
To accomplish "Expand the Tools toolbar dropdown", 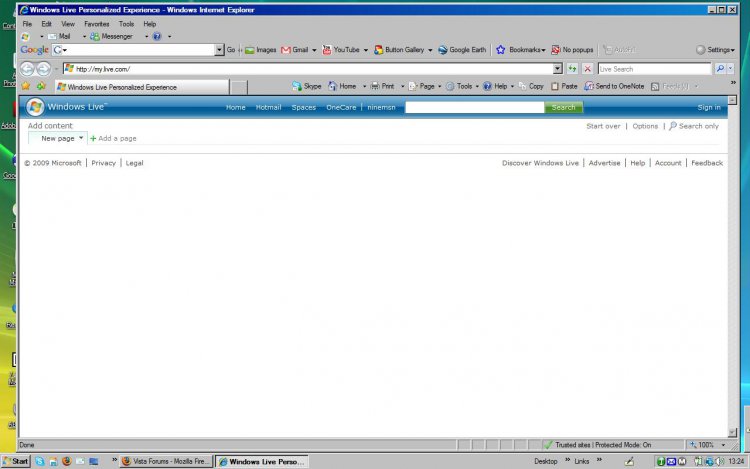I will tap(477, 86).
